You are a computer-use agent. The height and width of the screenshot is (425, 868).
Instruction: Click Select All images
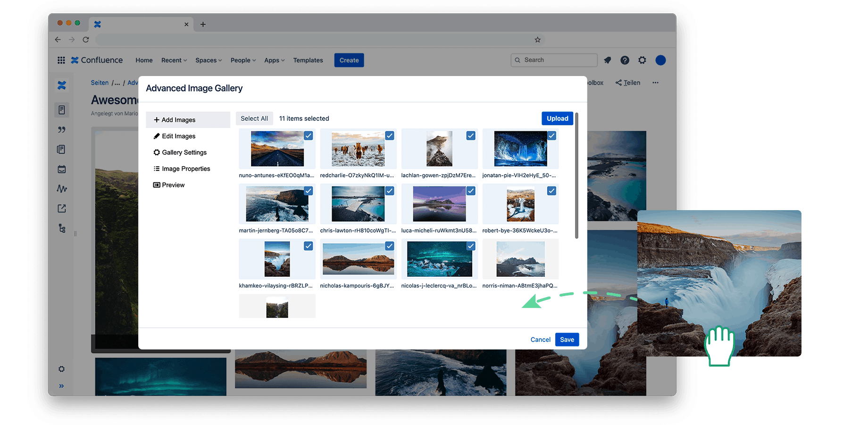tap(254, 119)
